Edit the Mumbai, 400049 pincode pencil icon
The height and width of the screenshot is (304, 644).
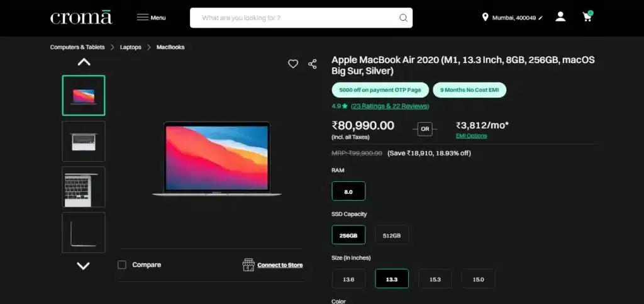(x=540, y=18)
